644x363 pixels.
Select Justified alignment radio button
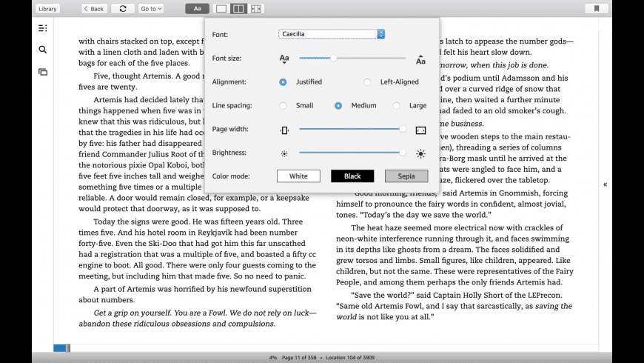[x=283, y=82]
